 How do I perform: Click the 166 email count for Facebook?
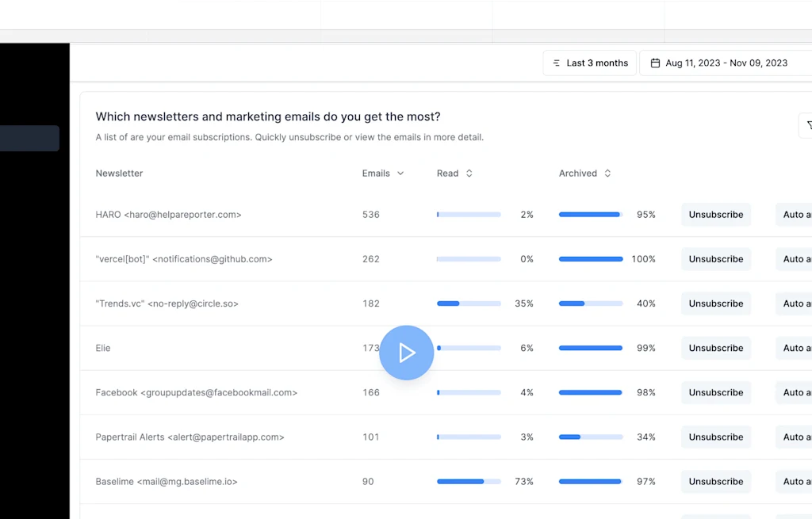pos(371,392)
